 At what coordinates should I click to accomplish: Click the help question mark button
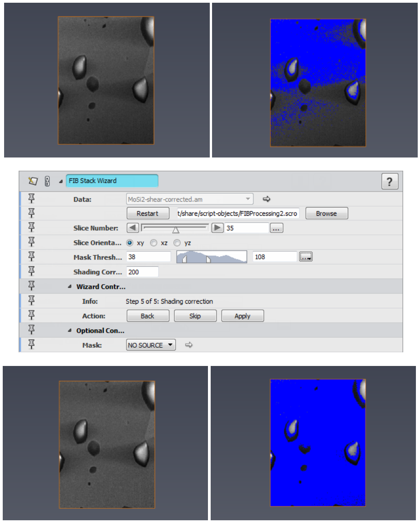[x=390, y=182]
